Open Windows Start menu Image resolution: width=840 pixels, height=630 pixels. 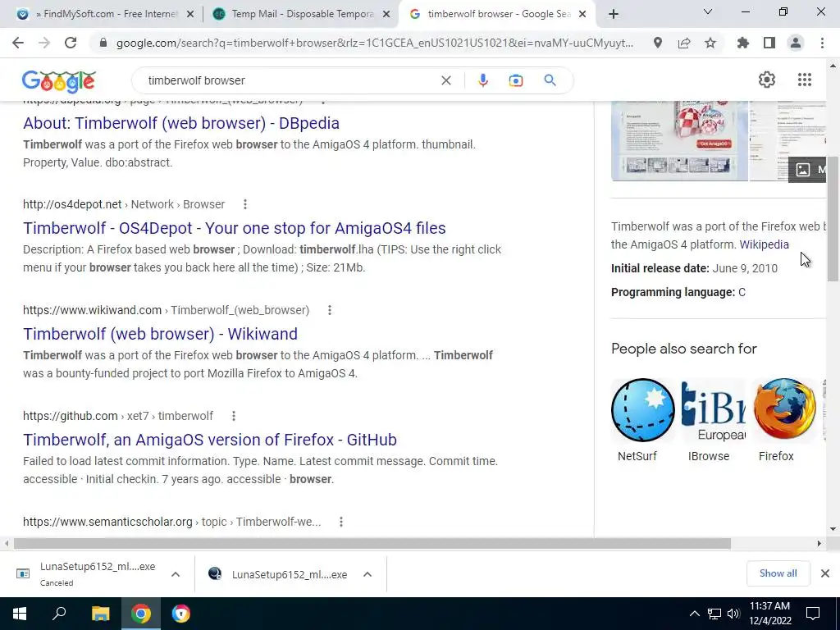tap(20, 614)
